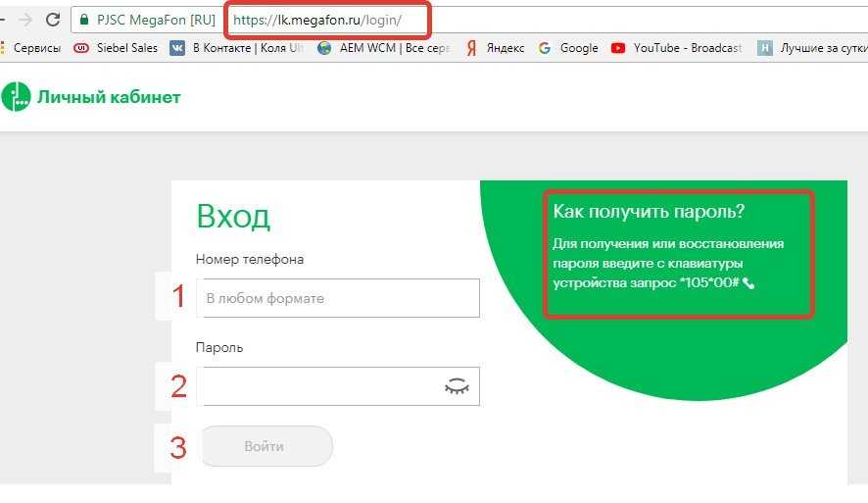Click the browser forward arrow
868x503 pixels.
[x=24, y=20]
